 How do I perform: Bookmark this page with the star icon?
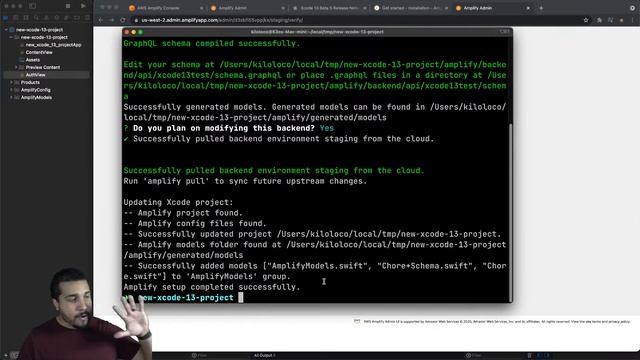(x=586, y=20)
